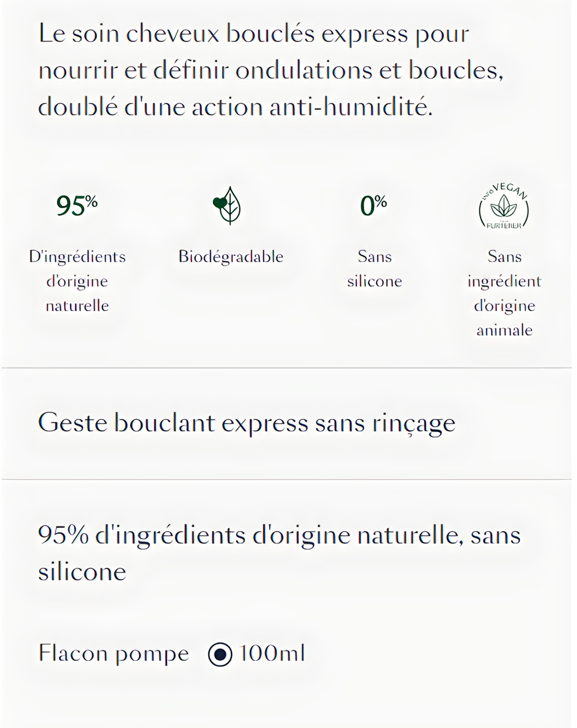Click the lotus leaves inside vegan badge

(x=504, y=206)
